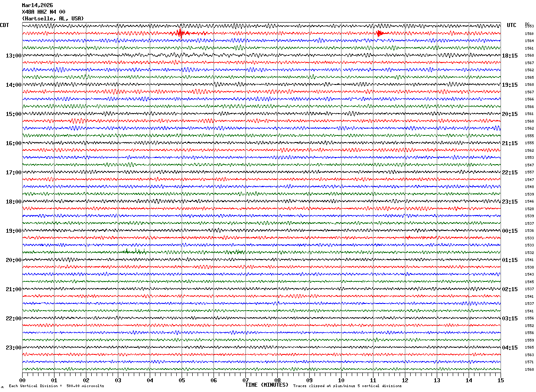Select the 18:00 CDT row label
The width and height of the screenshot is (536, 392).
14,202
